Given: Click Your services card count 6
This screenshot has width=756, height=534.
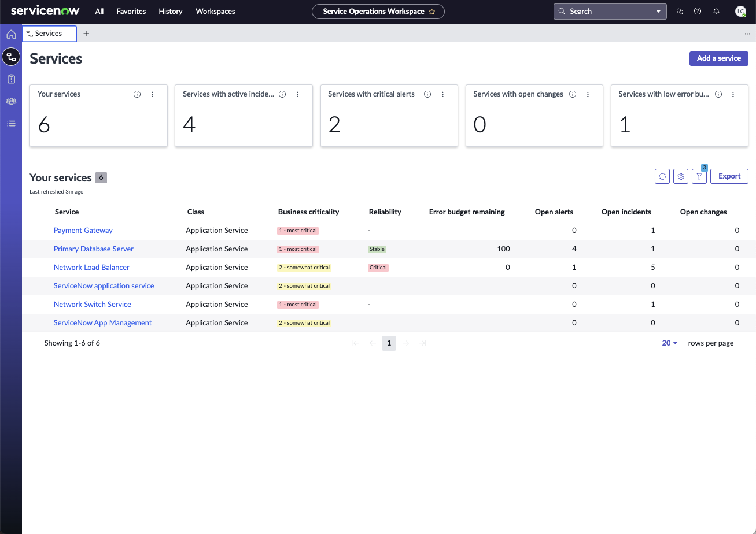Looking at the screenshot, I should point(44,124).
